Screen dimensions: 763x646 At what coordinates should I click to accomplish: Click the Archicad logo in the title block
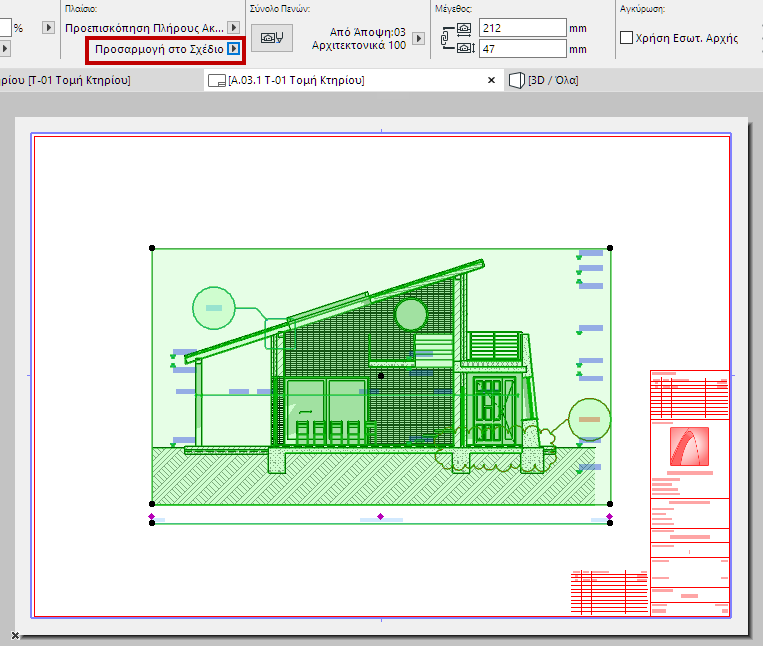689,445
